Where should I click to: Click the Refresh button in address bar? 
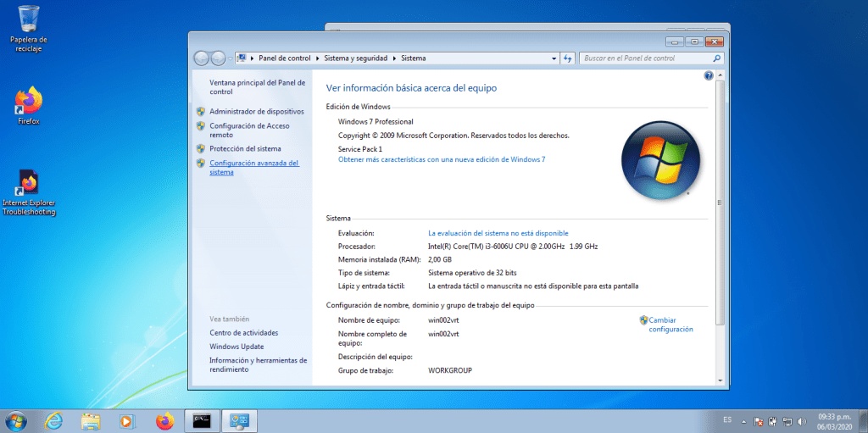click(567, 58)
